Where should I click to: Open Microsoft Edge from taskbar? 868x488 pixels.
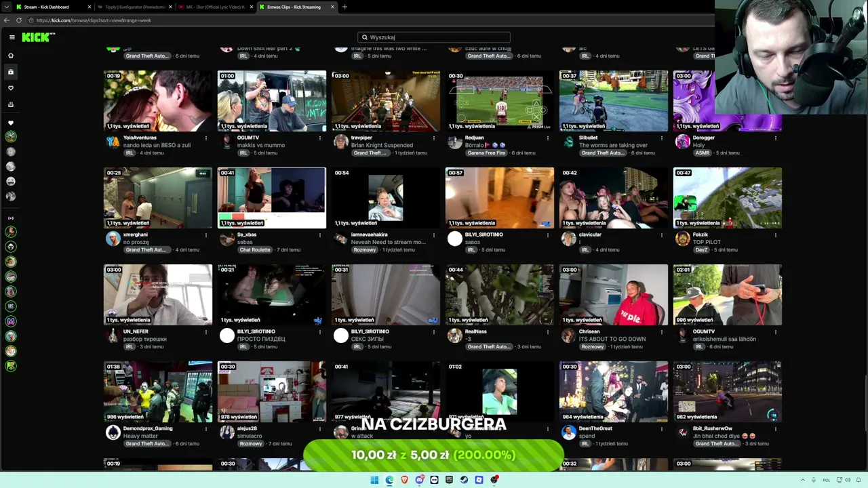pos(389,480)
